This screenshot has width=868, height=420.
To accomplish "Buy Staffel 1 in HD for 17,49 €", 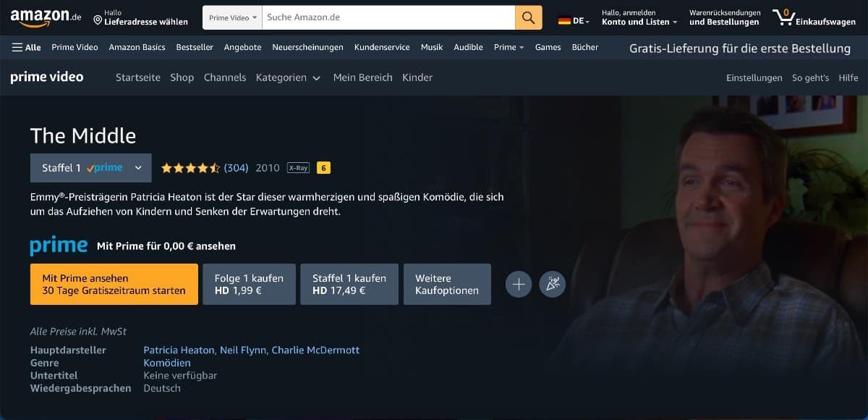I will pyautogui.click(x=349, y=284).
